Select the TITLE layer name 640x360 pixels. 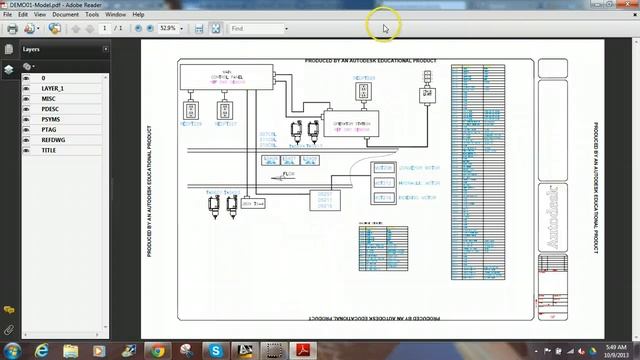pyautogui.click(x=49, y=150)
